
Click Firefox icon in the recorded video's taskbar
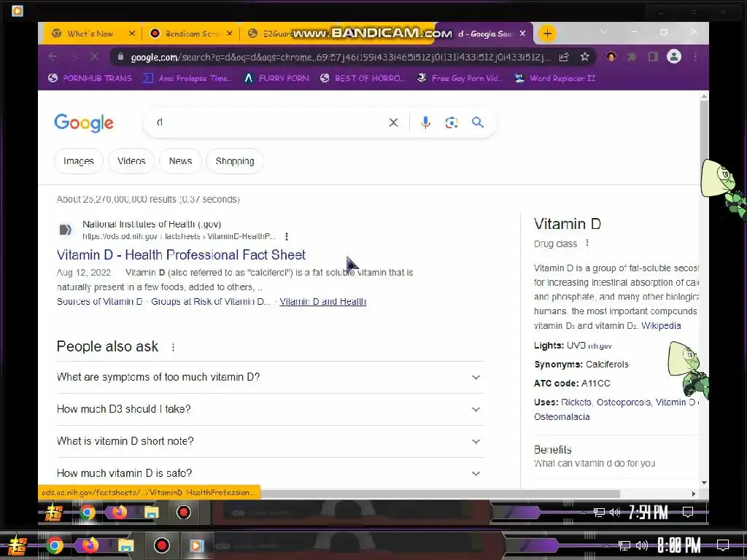pyautogui.click(x=119, y=513)
